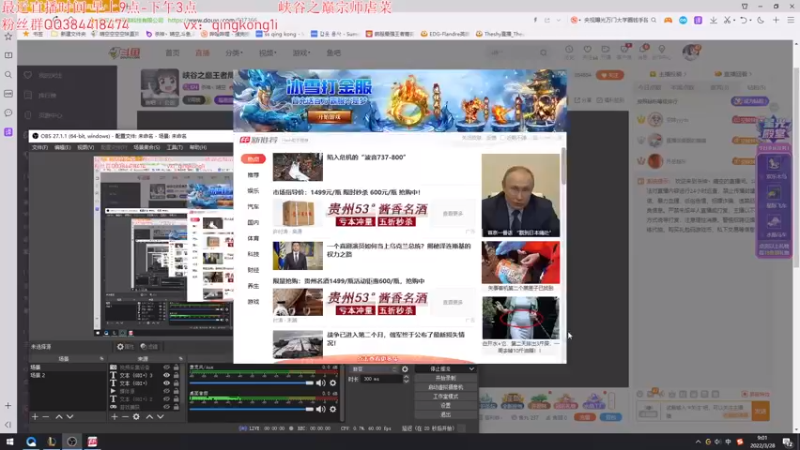The width and height of the screenshot is (800, 450).
Task: Open Filters for the selected source
Action: 149,347
